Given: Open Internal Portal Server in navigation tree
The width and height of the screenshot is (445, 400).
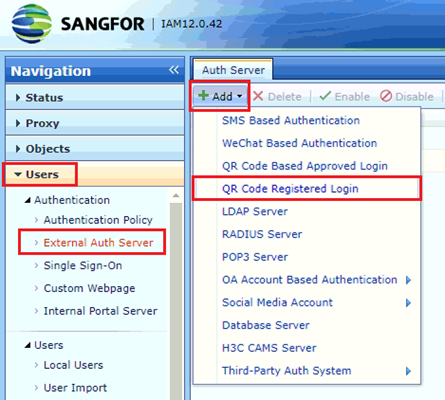Looking at the screenshot, I should click(100, 311).
